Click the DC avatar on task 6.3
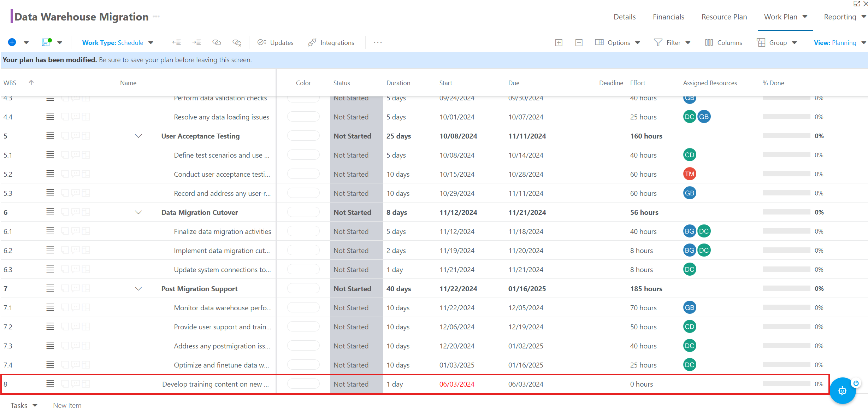 (x=689, y=269)
